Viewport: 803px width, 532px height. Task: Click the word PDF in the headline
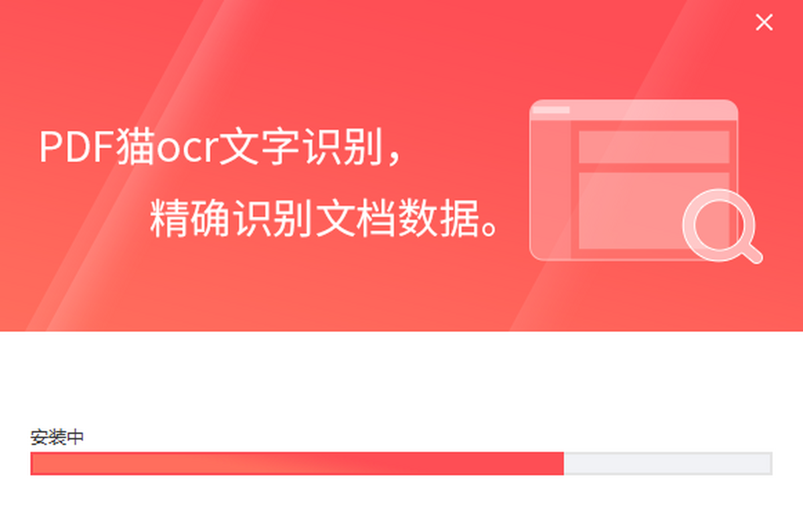click(x=76, y=148)
